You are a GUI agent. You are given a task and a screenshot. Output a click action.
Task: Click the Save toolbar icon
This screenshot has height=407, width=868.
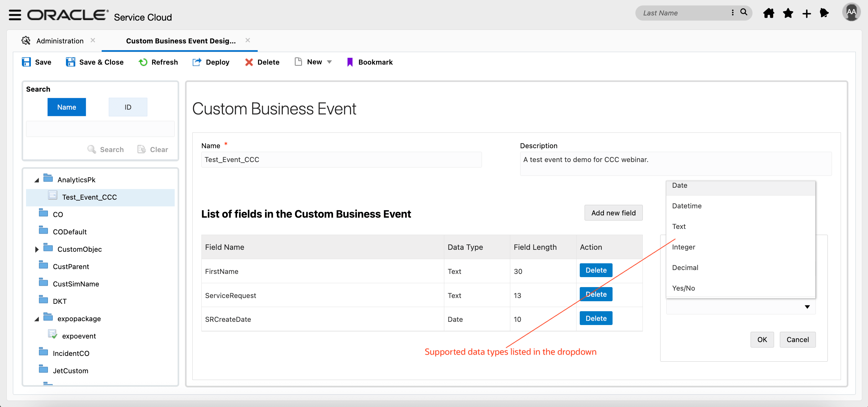26,62
